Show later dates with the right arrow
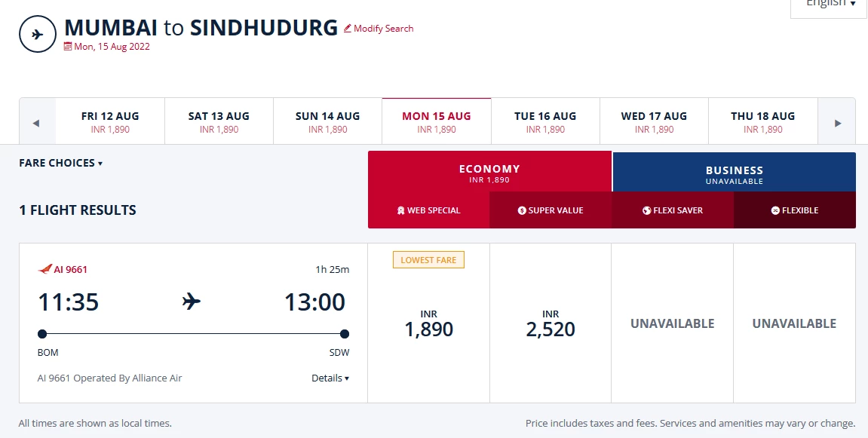868x438 pixels. [x=837, y=123]
